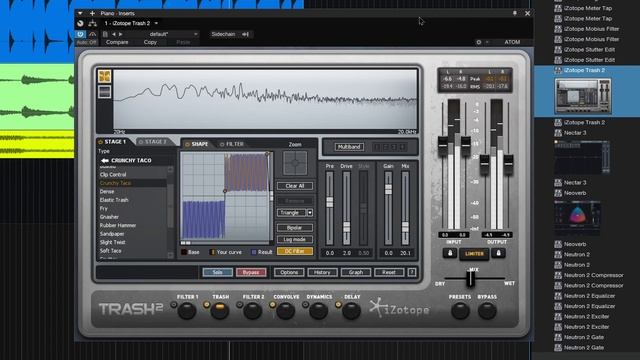Select Dense distortion type
Screen dimensions: 640x360
[x=107, y=191]
